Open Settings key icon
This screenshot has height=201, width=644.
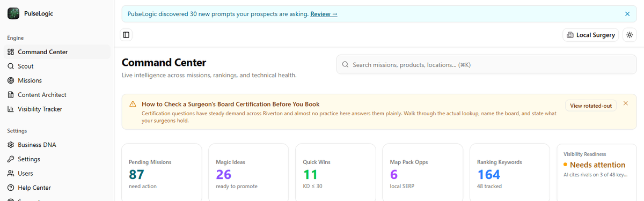pyautogui.click(x=11, y=159)
